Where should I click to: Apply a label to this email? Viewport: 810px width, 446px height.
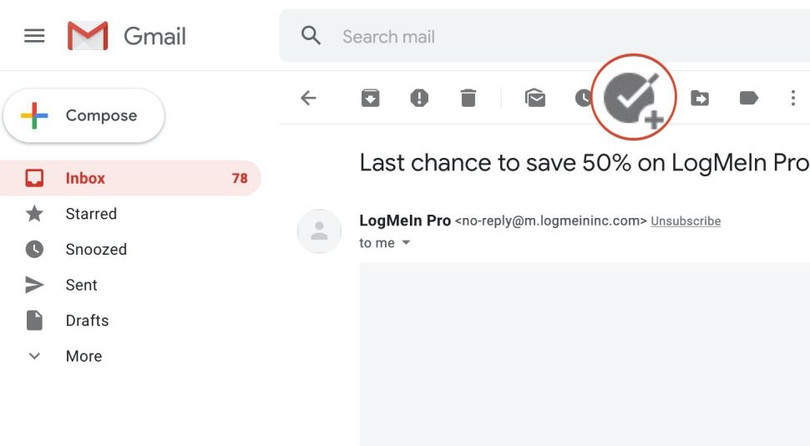[x=748, y=98]
